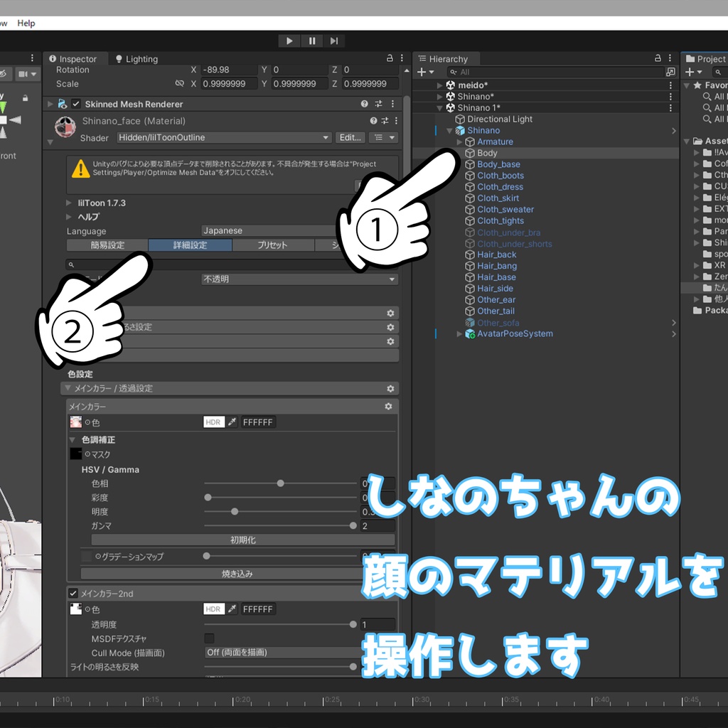Open the Hierarchy create menu with the plus icon
728x728 pixels.
tap(421, 71)
